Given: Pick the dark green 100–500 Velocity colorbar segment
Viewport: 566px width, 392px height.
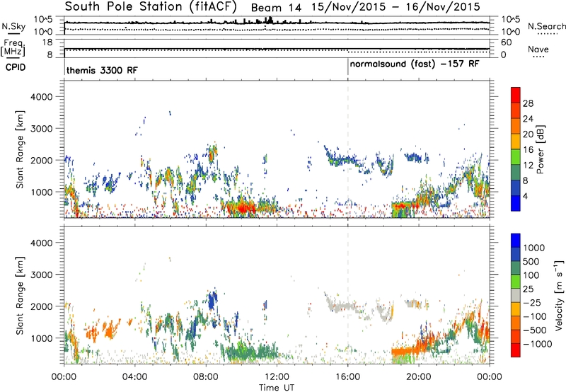Looking at the screenshot, I should pos(516,268).
